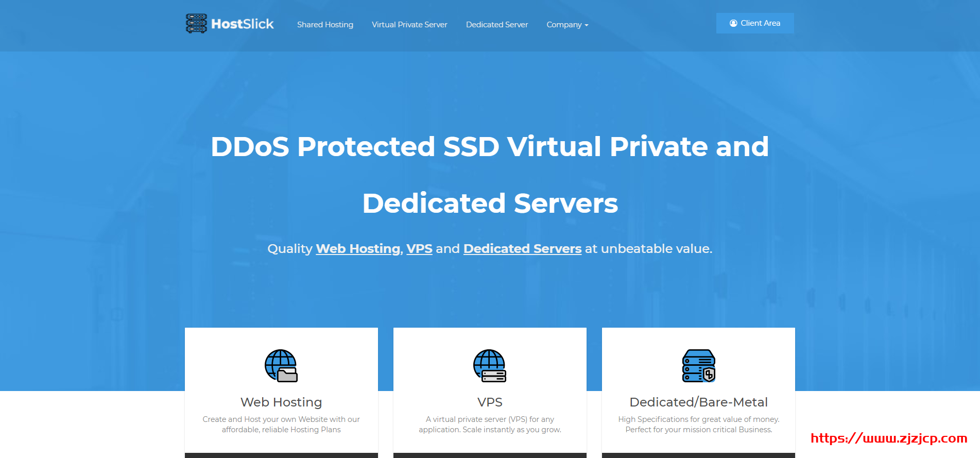Follow the Web Hosting link in tagline
Image resolution: width=980 pixels, height=458 pixels.
tap(358, 249)
